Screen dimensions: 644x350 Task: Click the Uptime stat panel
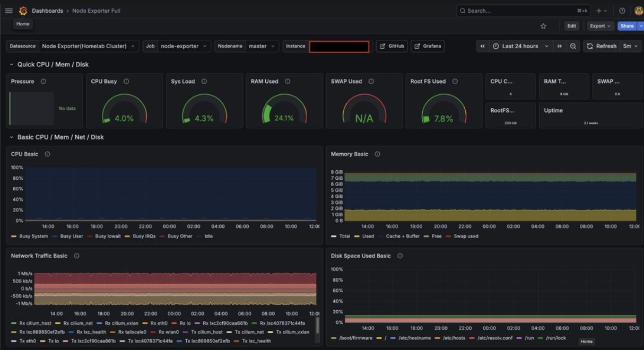coord(590,116)
